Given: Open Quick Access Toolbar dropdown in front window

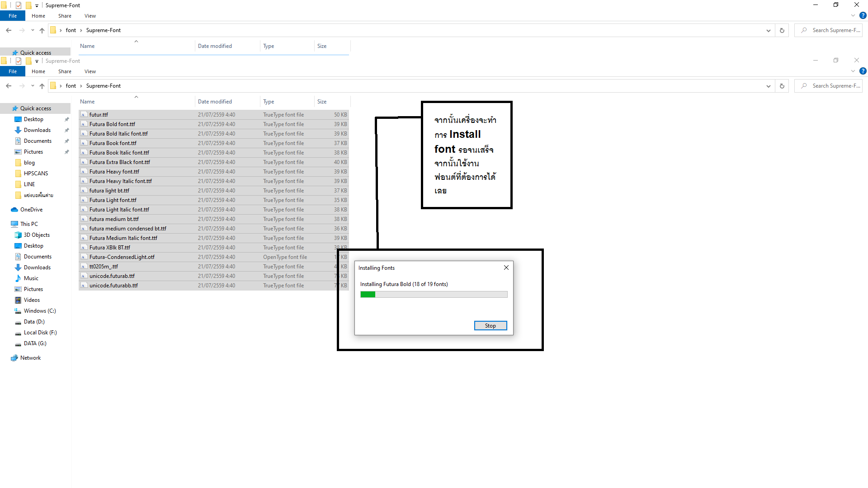Looking at the screenshot, I should click(37, 61).
